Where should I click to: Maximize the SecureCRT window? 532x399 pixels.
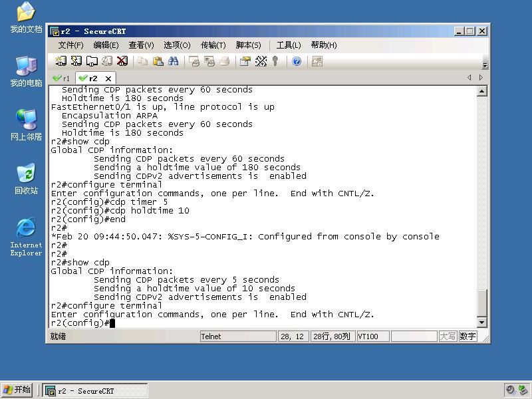(470, 31)
